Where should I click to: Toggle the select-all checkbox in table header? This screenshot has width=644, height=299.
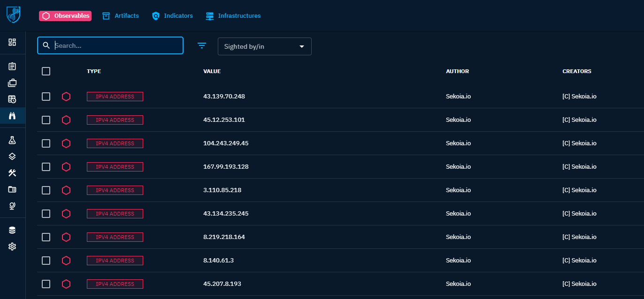[x=46, y=71]
